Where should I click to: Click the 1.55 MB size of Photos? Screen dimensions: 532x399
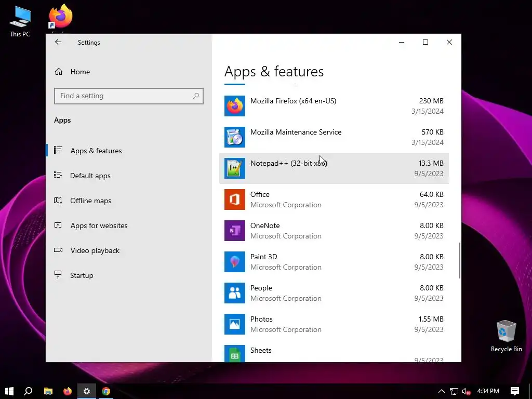[431, 320]
